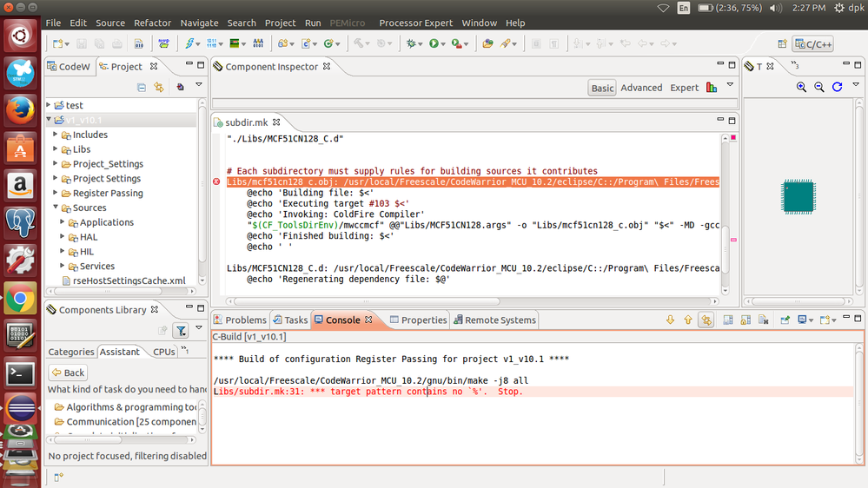This screenshot has height=488, width=868.
Task: Switch to the Properties tab
Action: pos(419,320)
